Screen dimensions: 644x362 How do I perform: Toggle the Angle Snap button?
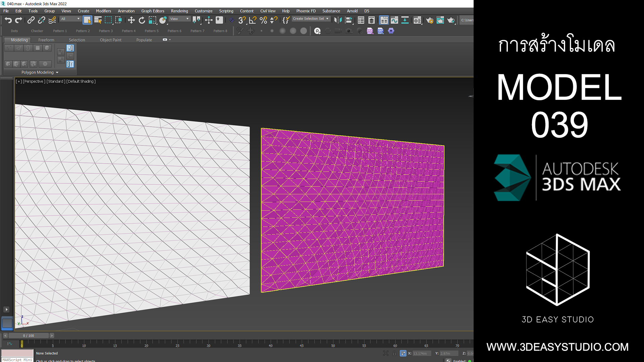253,20
